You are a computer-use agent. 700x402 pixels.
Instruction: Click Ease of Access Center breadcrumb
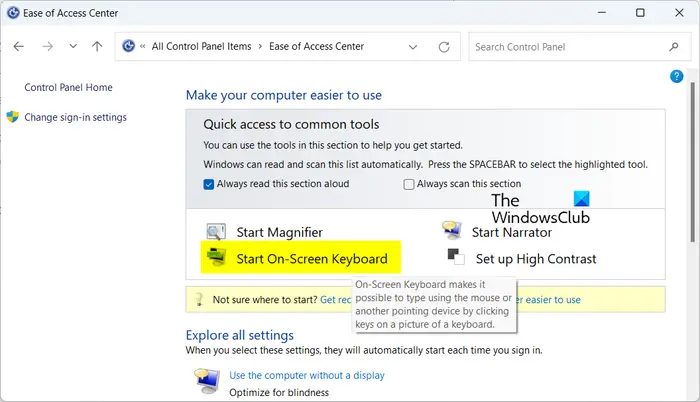pyautogui.click(x=317, y=46)
